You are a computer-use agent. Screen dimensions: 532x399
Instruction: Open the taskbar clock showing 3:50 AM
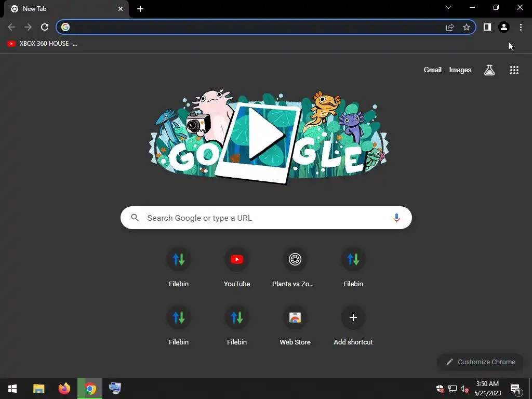pos(488,389)
